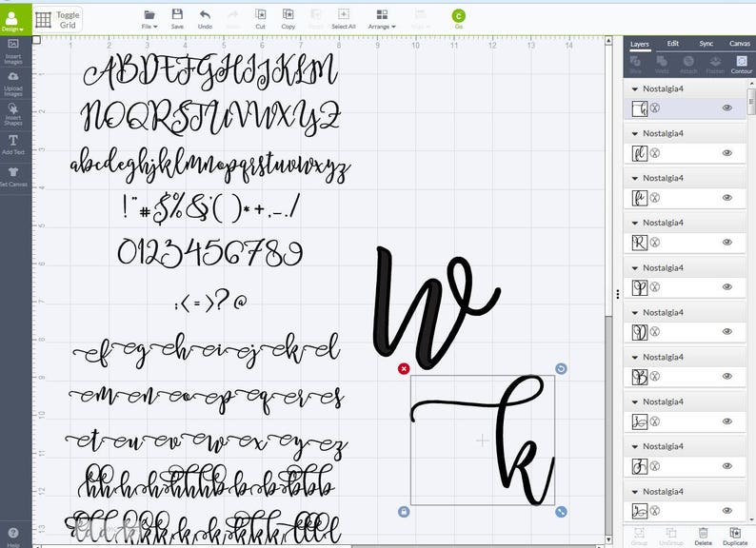756x548 pixels.
Task: Click the Save icon in toolbar
Action: click(x=177, y=19)
